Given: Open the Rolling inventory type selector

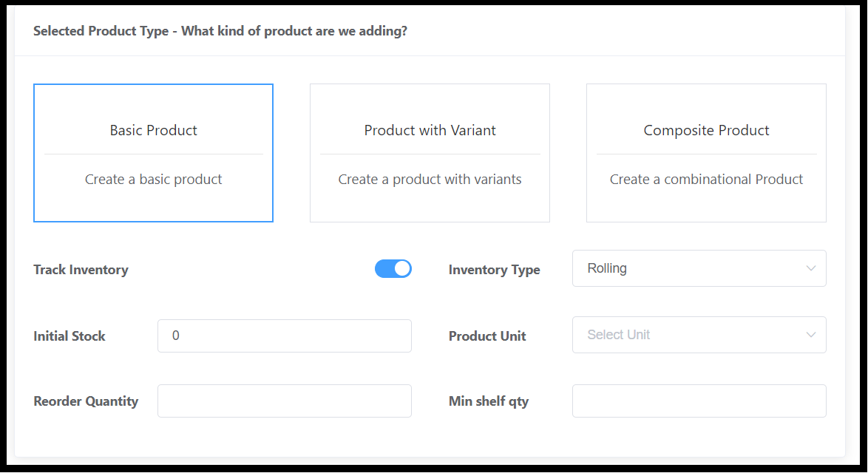Looking at the screenshot, I should [x=698, y=268].
